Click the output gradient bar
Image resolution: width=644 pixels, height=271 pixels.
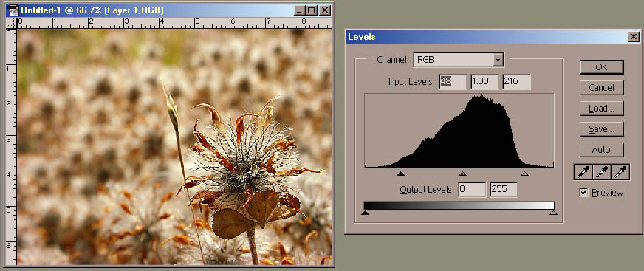459,205
